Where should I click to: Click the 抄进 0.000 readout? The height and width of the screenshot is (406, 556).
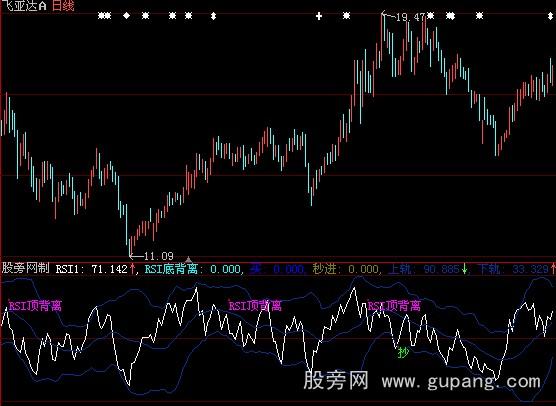(x=345, y=269)
